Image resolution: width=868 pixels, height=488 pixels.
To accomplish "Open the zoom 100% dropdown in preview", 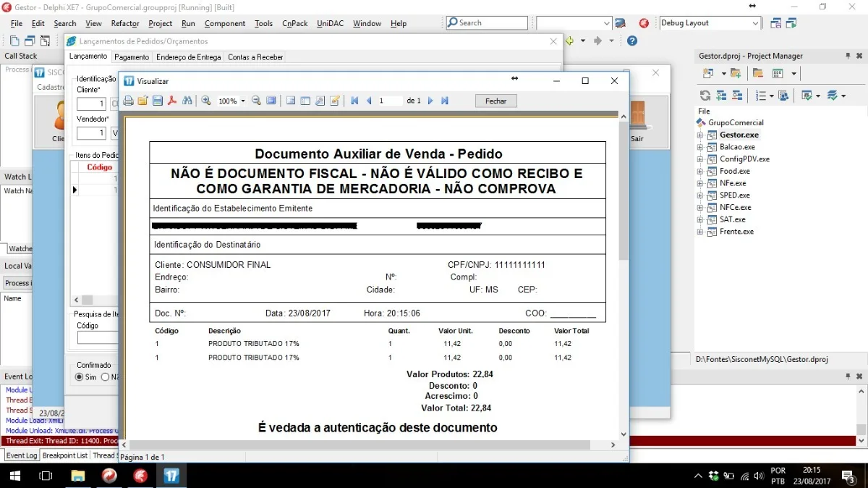I will (242, 101).
